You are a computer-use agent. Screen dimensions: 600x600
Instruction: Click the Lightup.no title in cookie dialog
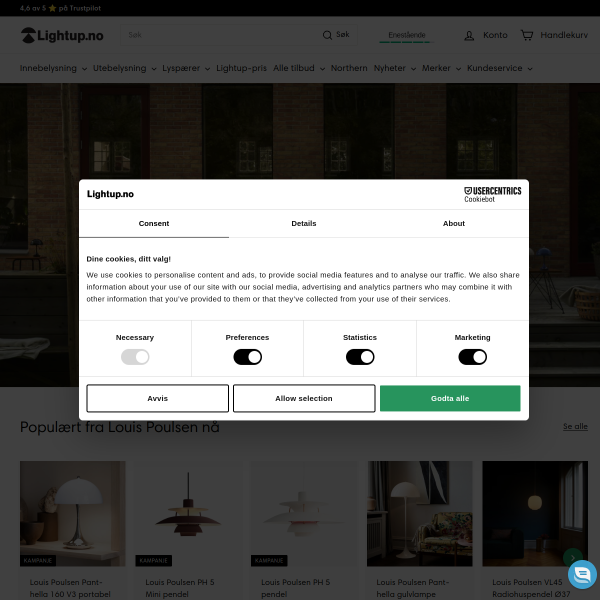(x=110, y=194)
